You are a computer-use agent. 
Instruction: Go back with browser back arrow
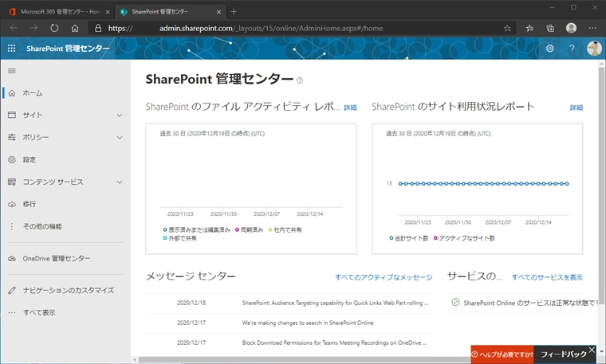[x=14, y=28]
